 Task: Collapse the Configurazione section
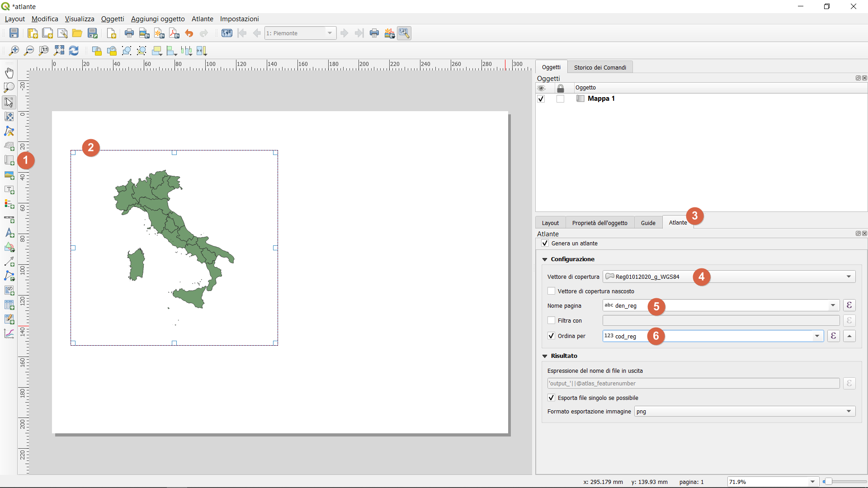point(545,259)
